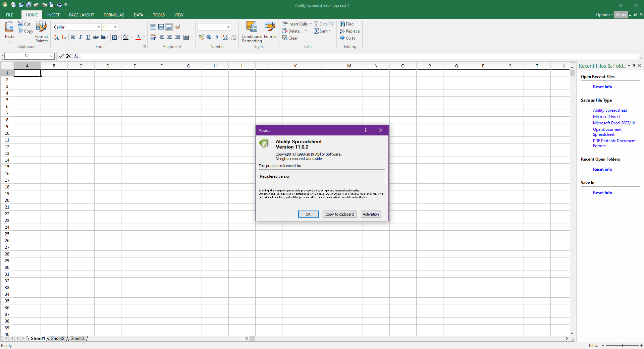
Task: Click the Print Preview icon in quick access
Action: click(52, 5)
